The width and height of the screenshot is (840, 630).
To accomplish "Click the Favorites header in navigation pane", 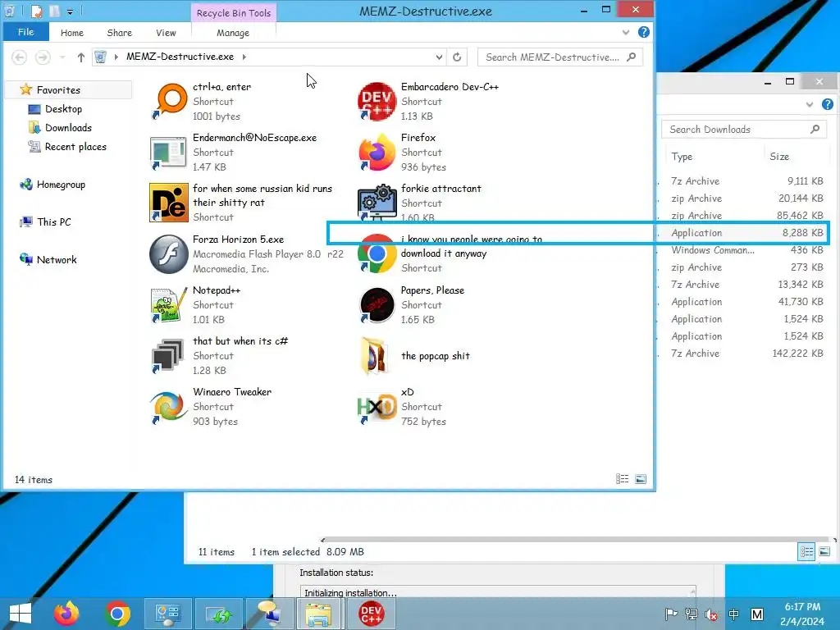I will 58,89.
